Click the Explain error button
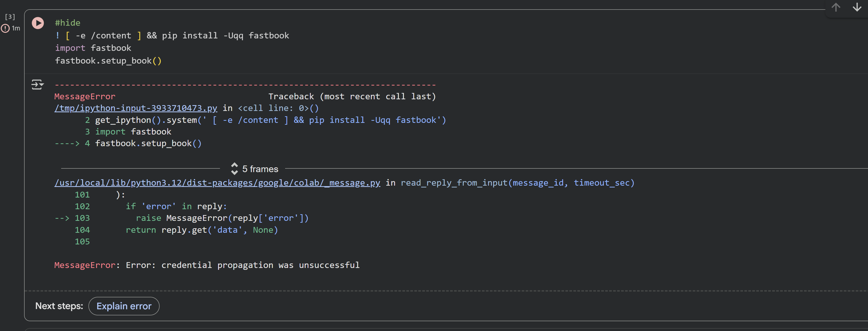 pyautogui.click(x=124, y=306)
